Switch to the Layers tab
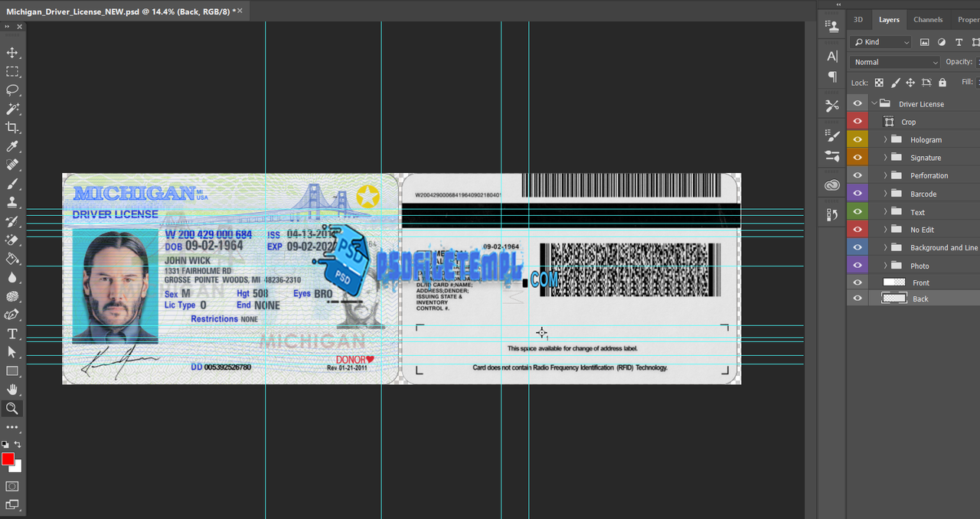This screenshot has width=980, height=519. (889, 19)
